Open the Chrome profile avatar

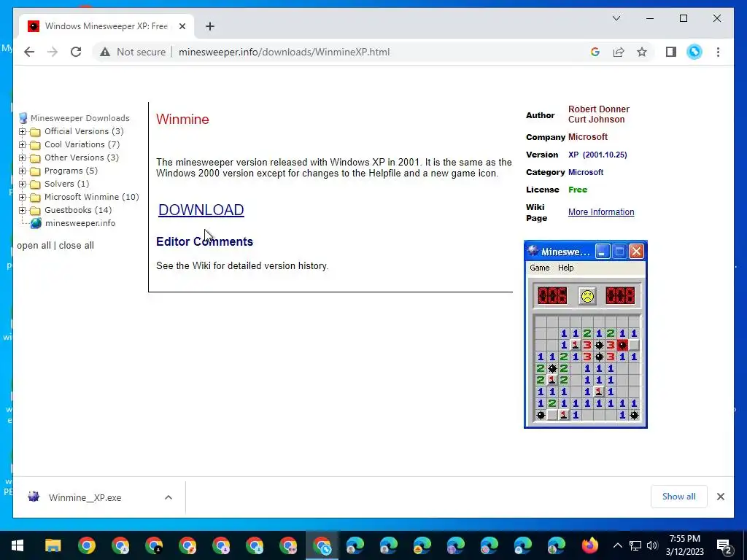pyautogui.click(x=694, y=52)
